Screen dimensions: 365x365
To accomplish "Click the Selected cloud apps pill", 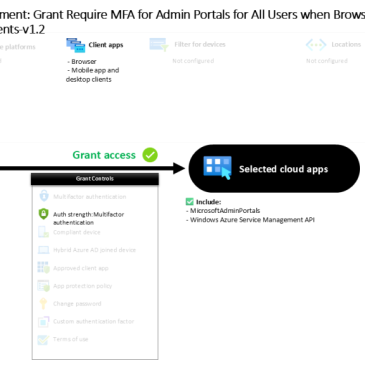I will [274, 169].
